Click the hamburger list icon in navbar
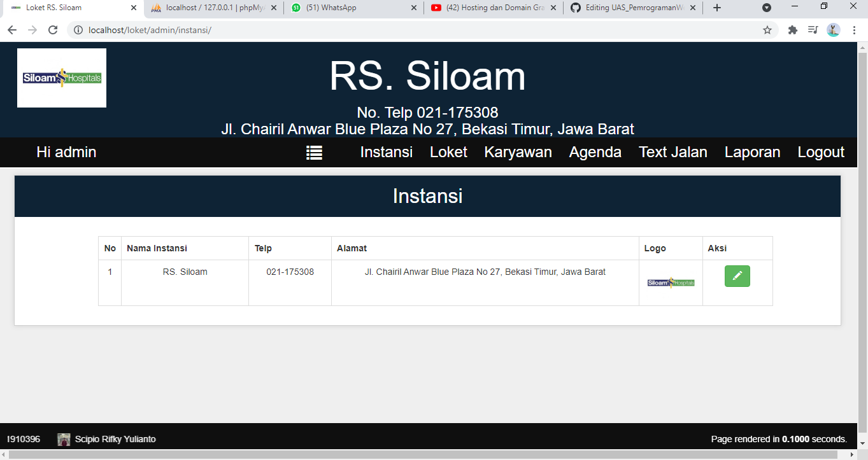The width and height of the screenshot is (868, 460). [x=313, y=153]
